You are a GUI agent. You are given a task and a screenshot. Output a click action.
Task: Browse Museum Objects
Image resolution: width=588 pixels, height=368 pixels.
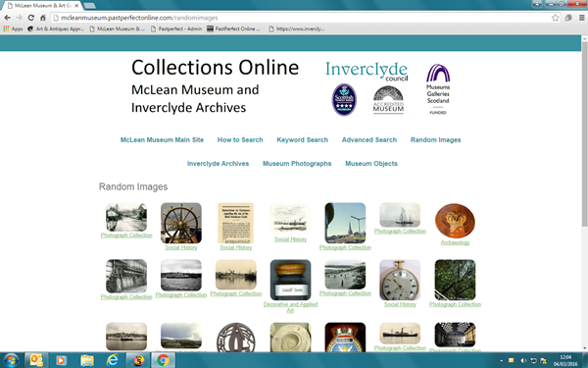(x=371, y=163)
